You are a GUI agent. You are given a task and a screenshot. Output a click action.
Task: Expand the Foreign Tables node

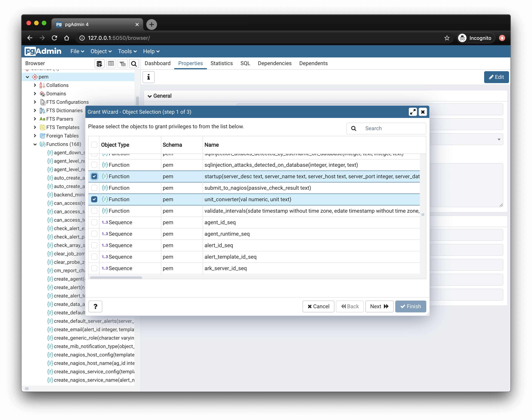35,136
